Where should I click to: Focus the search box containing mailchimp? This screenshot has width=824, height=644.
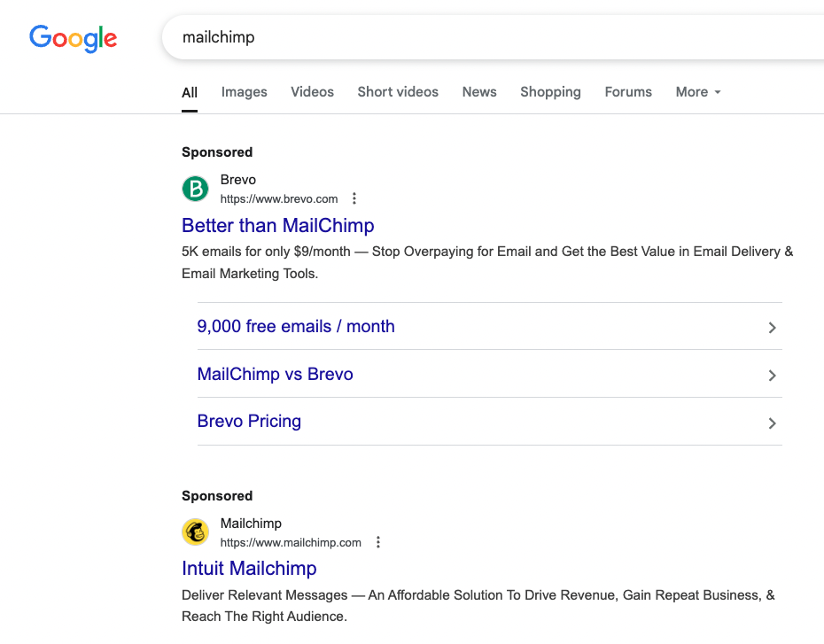point(493,37)
